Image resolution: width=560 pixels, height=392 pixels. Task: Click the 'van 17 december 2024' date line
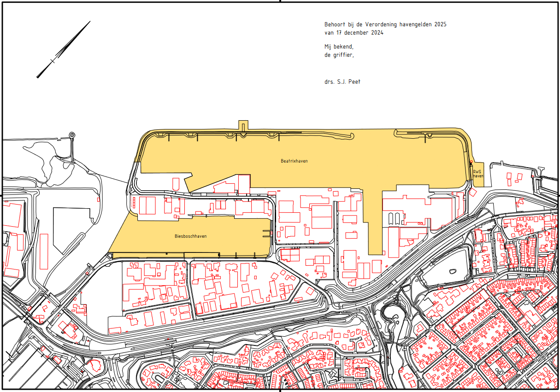(x=354, y=33)
